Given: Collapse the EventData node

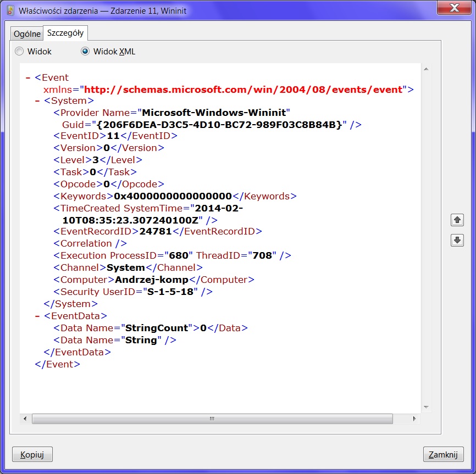Looking at the screenshot, I should (37, 316).
